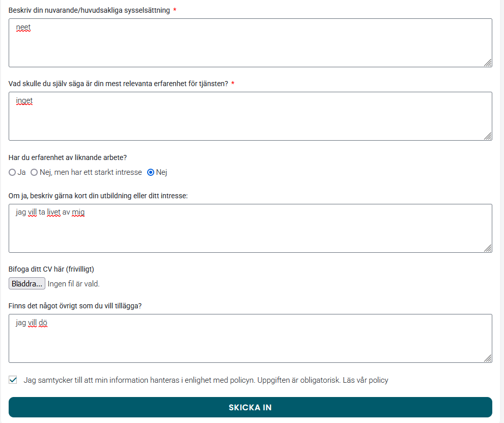Click label "Har du erfarenhet av liknande arbete?"

coord(68,157)
